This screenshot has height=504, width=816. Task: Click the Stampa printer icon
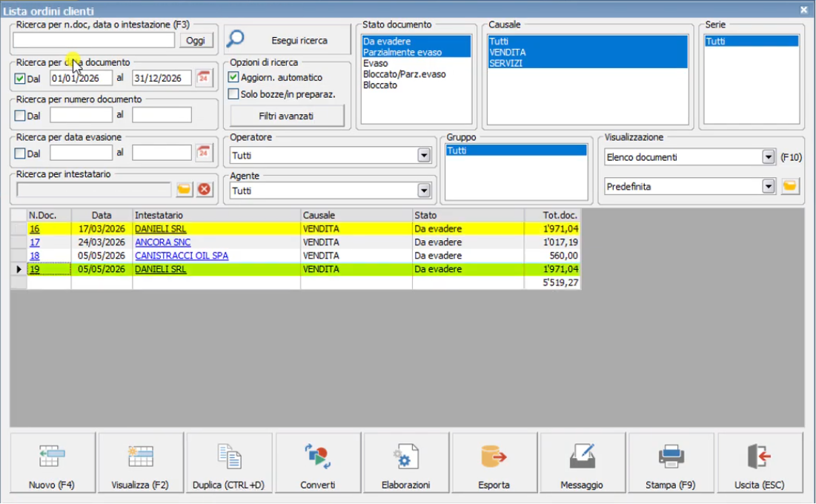point(671,456)
